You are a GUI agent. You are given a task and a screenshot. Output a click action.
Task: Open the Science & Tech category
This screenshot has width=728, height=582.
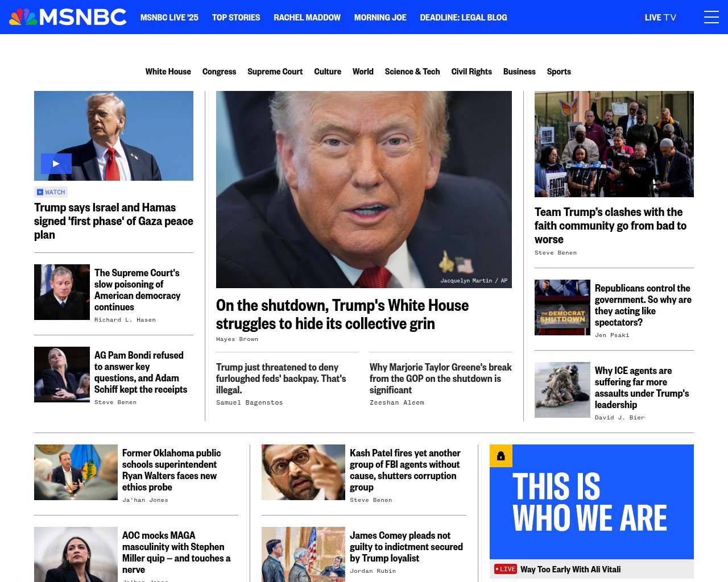(412, 72)
